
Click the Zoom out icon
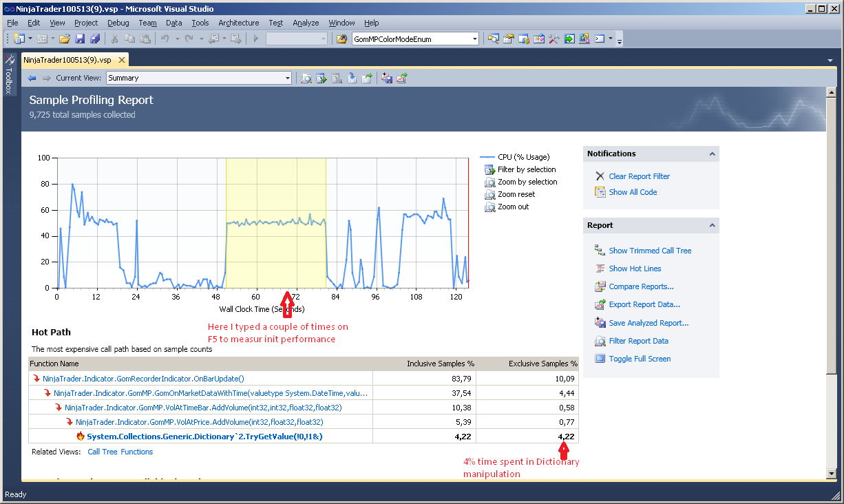[x=489, y=207]
